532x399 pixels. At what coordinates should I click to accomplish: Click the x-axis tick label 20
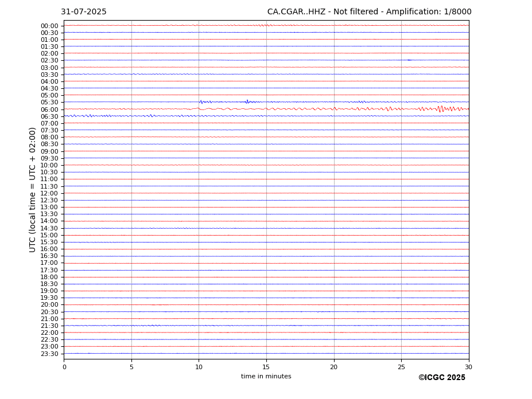[334, 367]
